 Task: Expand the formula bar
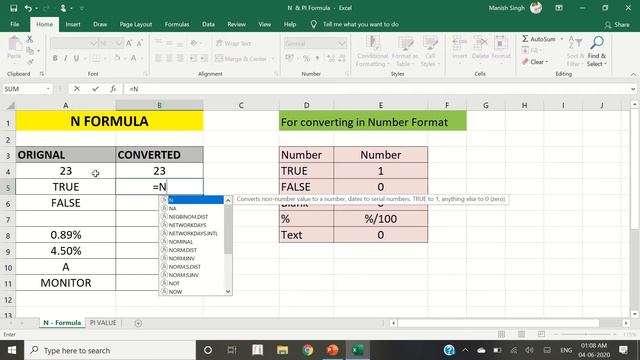pyautogui.click(x=633, y=89)
